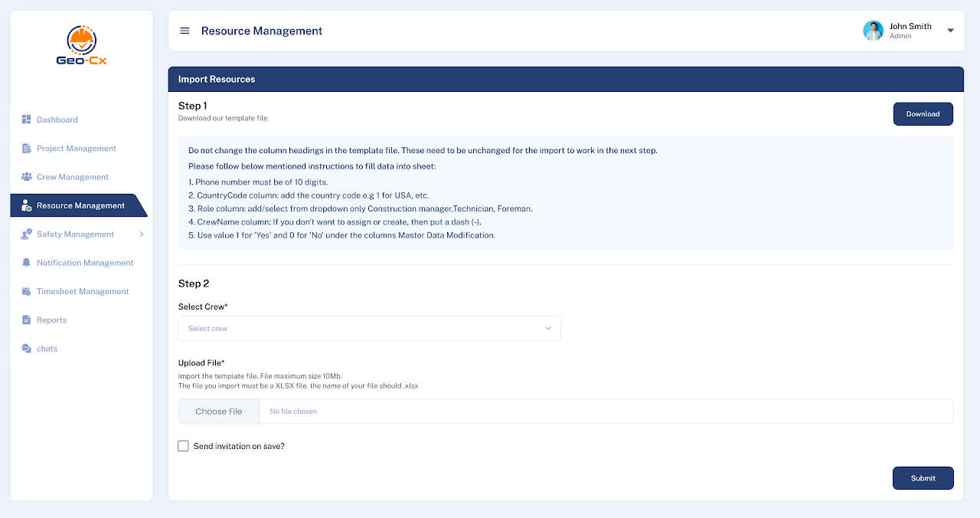The image size is (980, 518).
Task: Click the Timesheet Management calendar icon
Action: 26,292
